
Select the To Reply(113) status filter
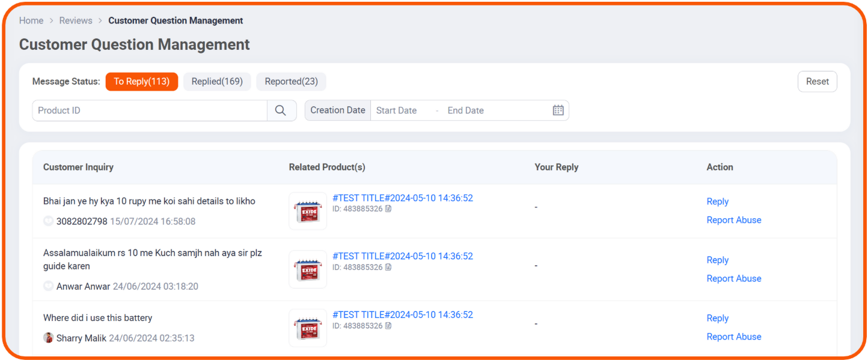[142, 82]
